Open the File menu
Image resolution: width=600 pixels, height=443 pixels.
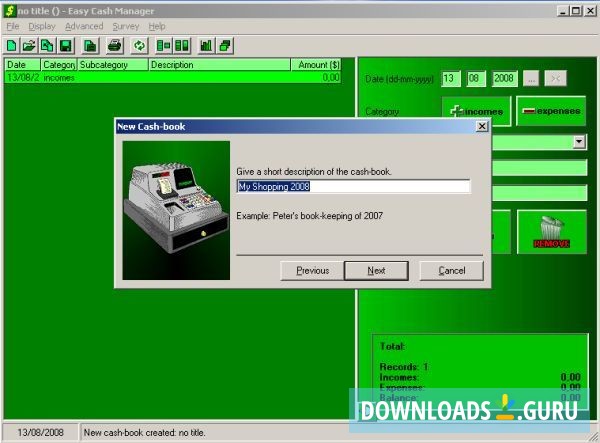pos(13,26)
